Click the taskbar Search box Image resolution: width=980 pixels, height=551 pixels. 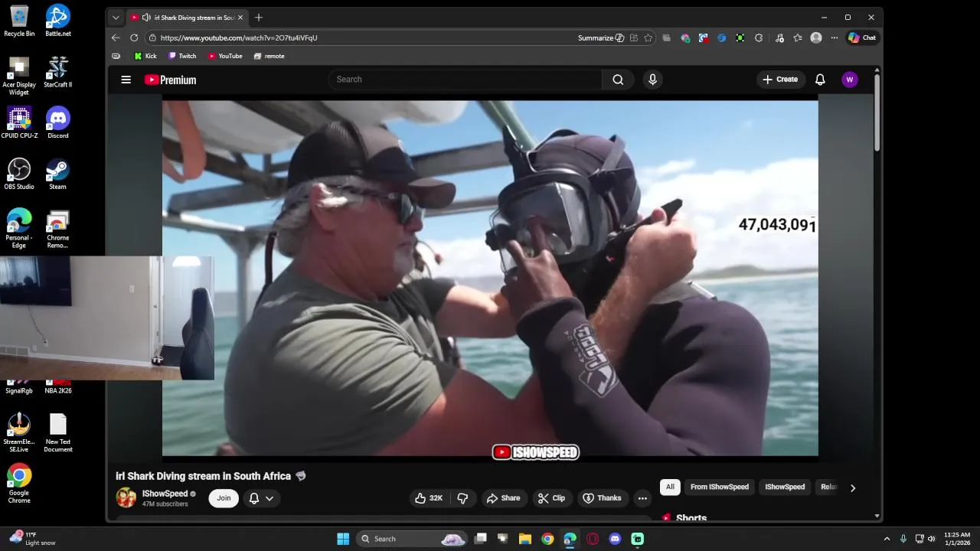click(412, 539)
